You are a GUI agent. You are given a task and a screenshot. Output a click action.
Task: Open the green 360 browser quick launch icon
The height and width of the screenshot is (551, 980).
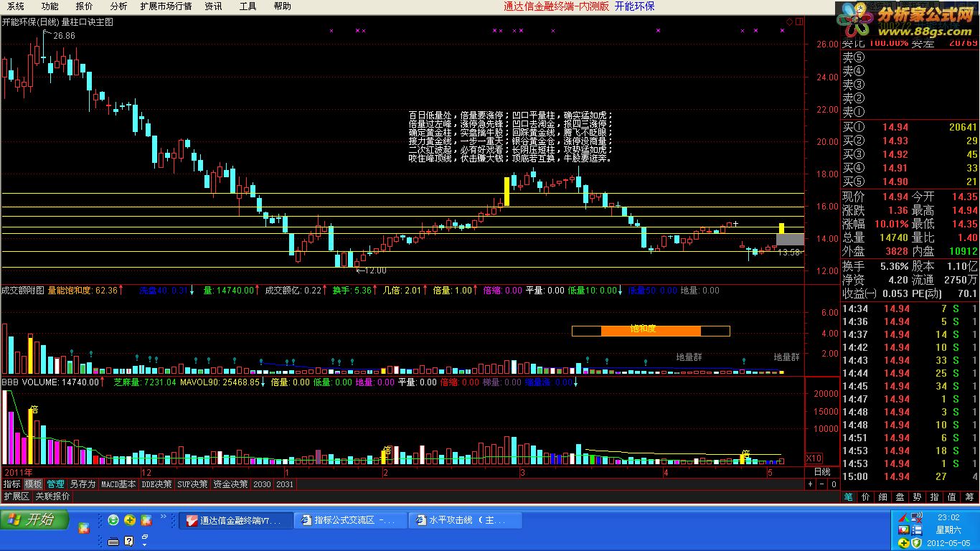coord(113,519)
